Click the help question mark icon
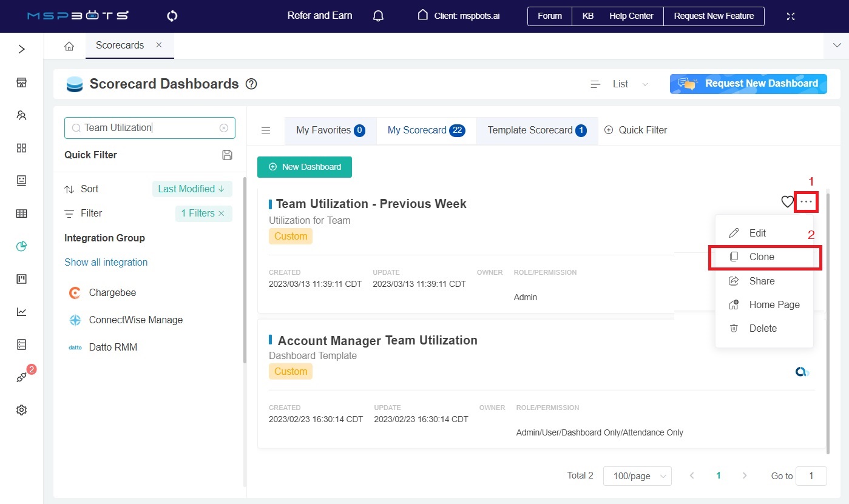The height and width of the screenshot is (504, 849). [x=251, y=84]
